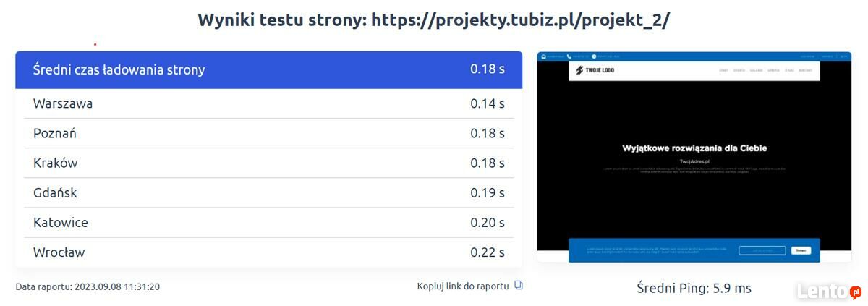Viewport: 868px width, 306px height.
Task: Click Start in the preview navigation menu
Action: click(723, 70)
